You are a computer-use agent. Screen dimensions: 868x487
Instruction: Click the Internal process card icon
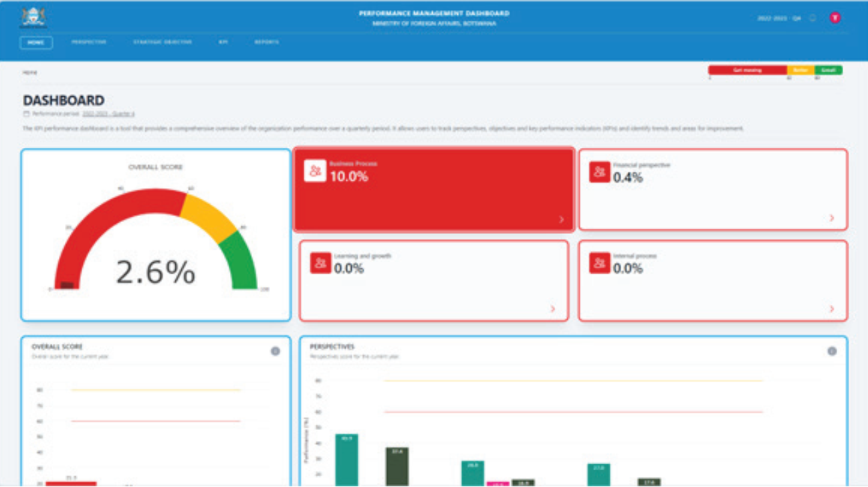click(600, 263)
